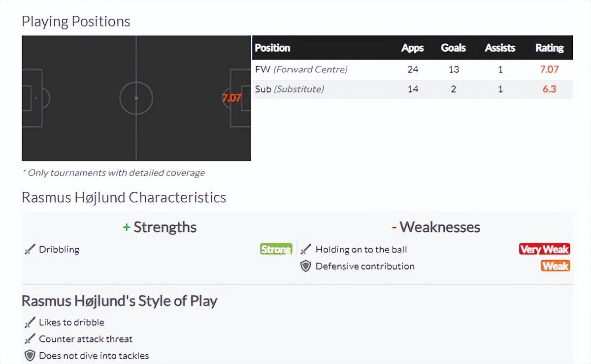Click sword icon next to Holding on to the ball
The width and height of the screenshot is (591, 364).
(x=306, y=250)
